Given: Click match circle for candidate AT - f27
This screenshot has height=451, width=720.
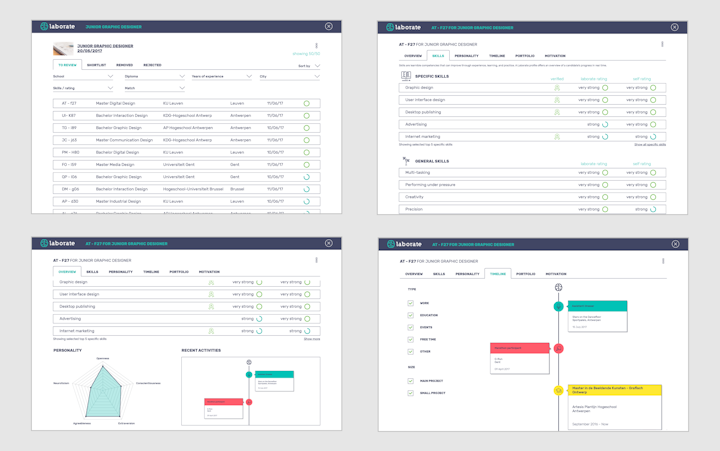Looking at the screenshot, I should (x=306, y=103).
